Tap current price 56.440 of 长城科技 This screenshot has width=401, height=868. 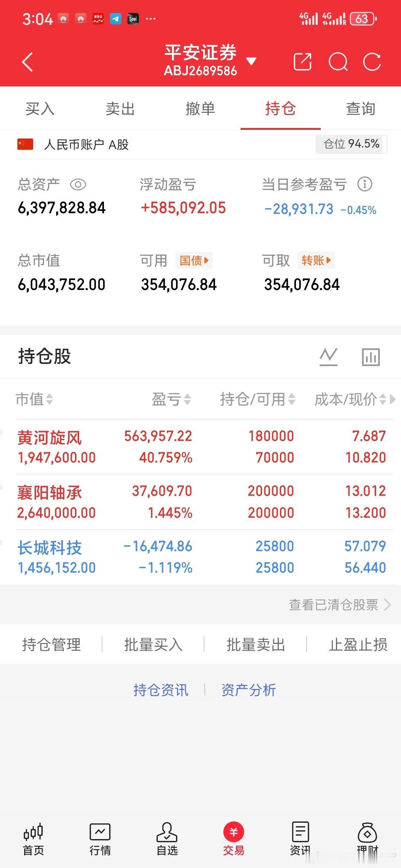click(365, 568)
